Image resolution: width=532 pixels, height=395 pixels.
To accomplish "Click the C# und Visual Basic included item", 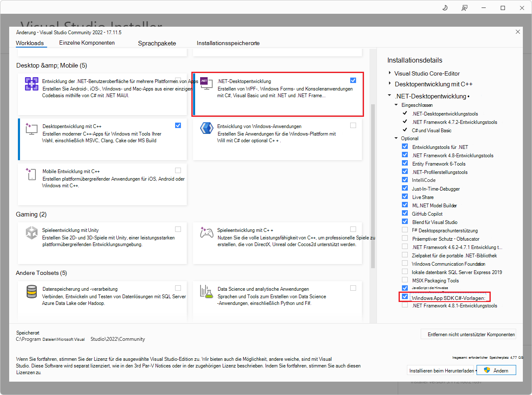I will pos(432,130).
